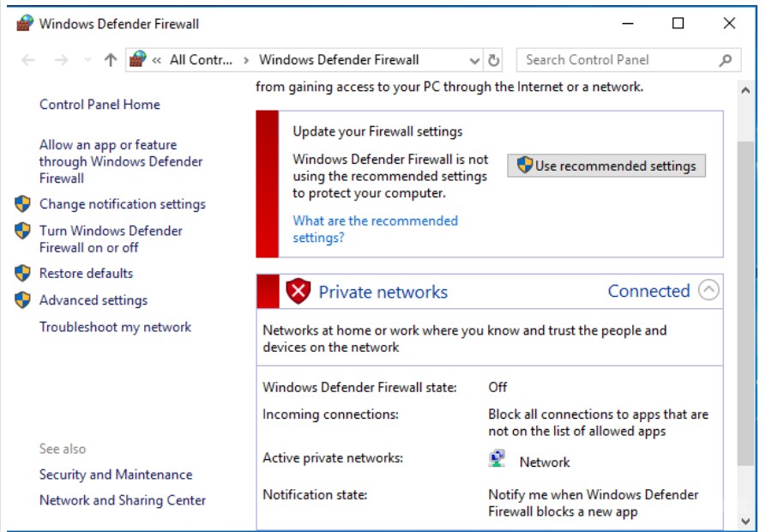
Task: Click shield icon beside Restore defaults
Action: (22, 273)
